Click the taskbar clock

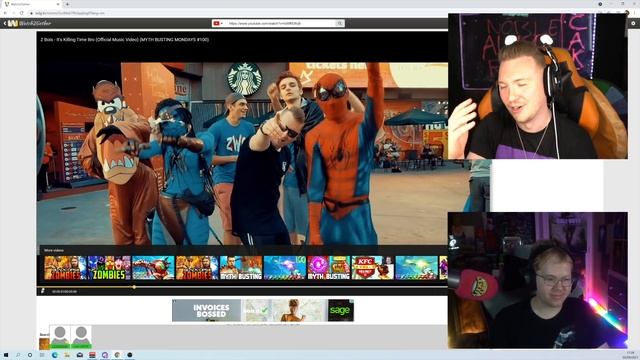tap(631, 355)
